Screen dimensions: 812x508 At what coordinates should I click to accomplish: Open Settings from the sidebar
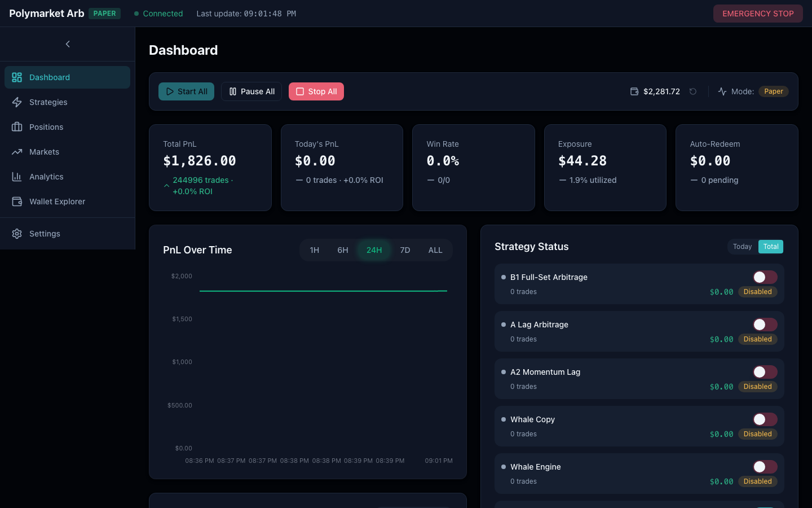click(x=45, y=234)
